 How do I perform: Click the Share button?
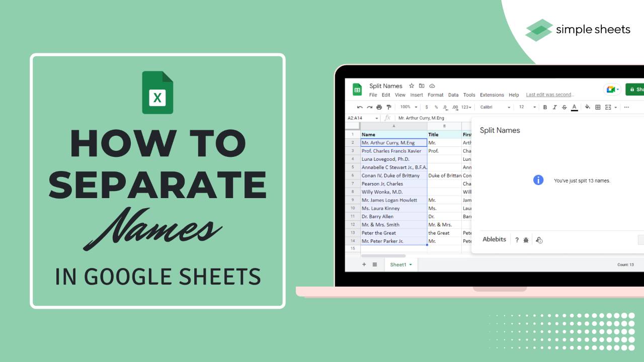pos(636,89)
